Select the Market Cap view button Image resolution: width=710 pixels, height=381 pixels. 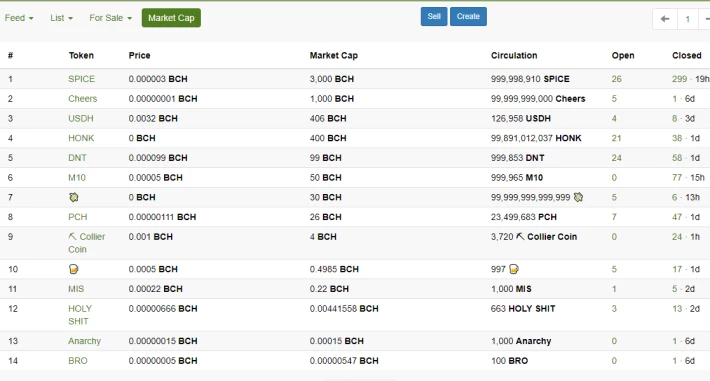(x=171, y=18)
